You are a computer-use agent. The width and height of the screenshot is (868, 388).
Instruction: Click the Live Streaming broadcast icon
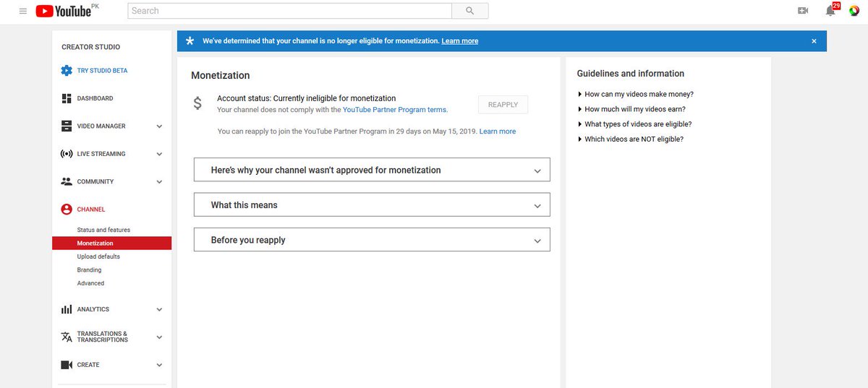[67, 154]
